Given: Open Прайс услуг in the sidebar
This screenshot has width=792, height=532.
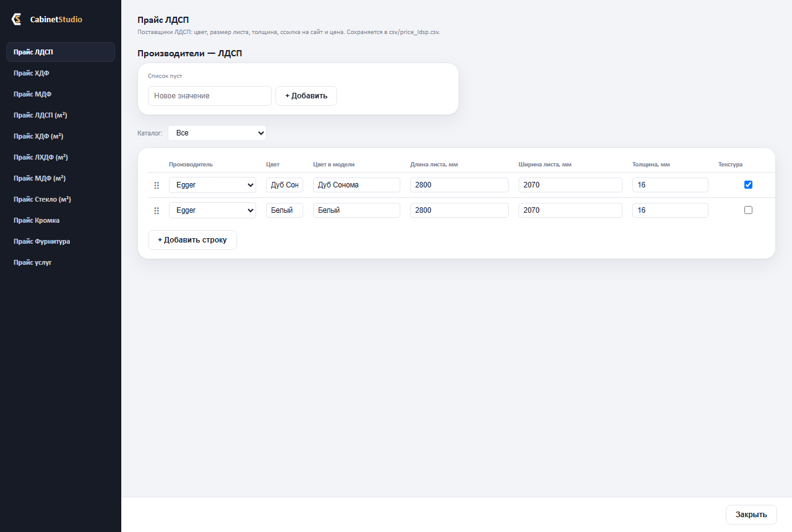Looking at the screenshot, I should click(61, 262).
